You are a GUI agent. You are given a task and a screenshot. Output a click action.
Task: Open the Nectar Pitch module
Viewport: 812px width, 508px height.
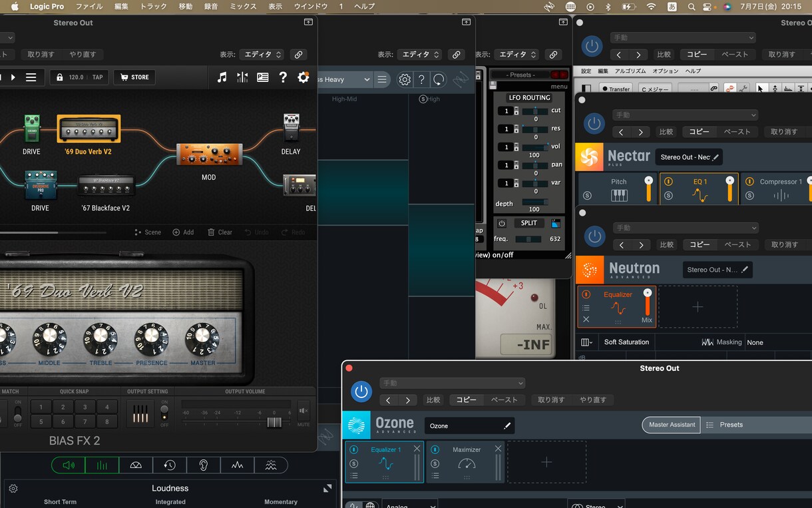click(x=619, y=189)
